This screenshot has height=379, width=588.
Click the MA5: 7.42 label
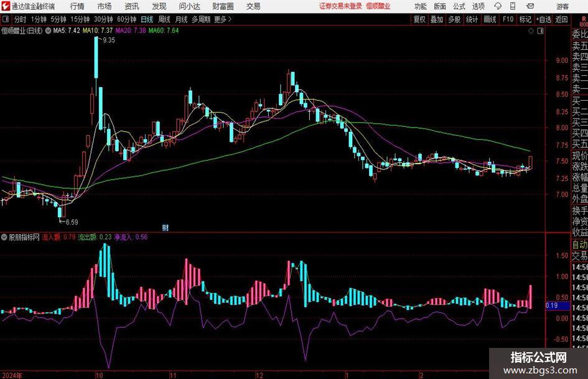click(67, 30)
